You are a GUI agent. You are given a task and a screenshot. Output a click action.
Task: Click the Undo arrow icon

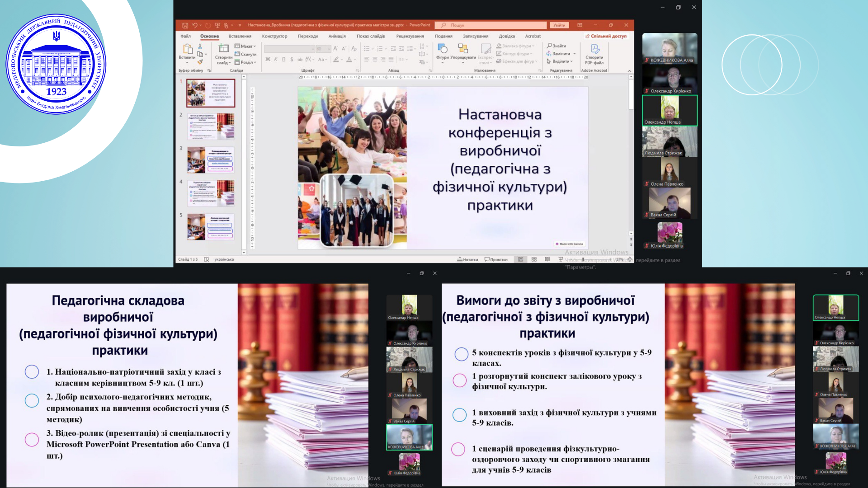click(195, 25)
